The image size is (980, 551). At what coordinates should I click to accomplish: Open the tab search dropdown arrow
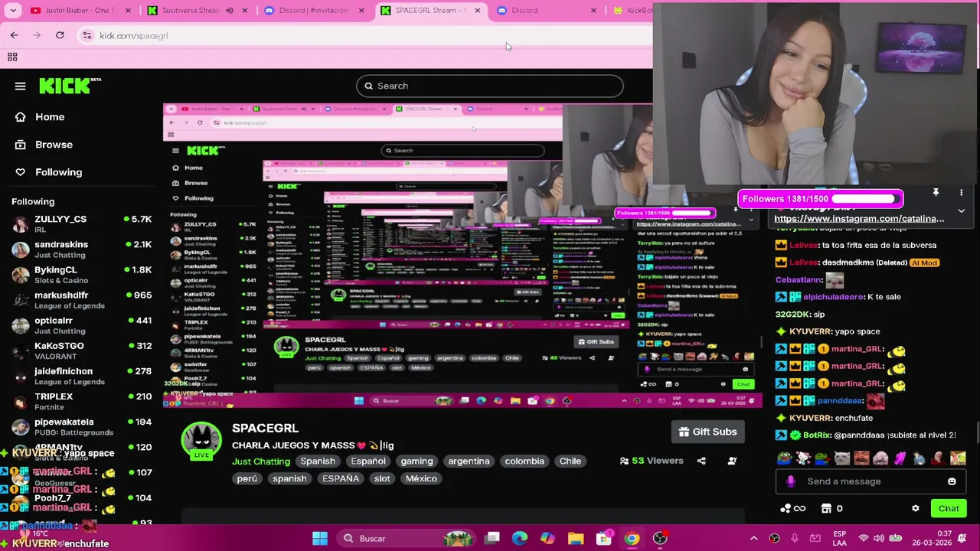(x=13, y=11)
